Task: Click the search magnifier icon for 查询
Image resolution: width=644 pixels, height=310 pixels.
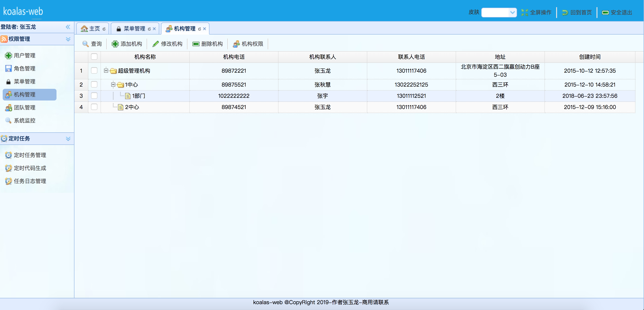Action: (x=85, y=44)
